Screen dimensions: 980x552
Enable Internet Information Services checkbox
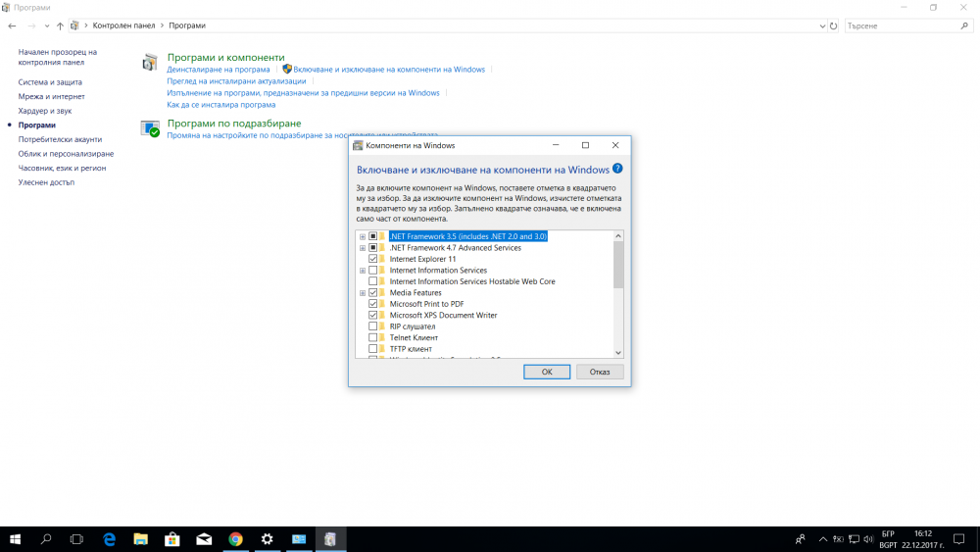(373, 270)
